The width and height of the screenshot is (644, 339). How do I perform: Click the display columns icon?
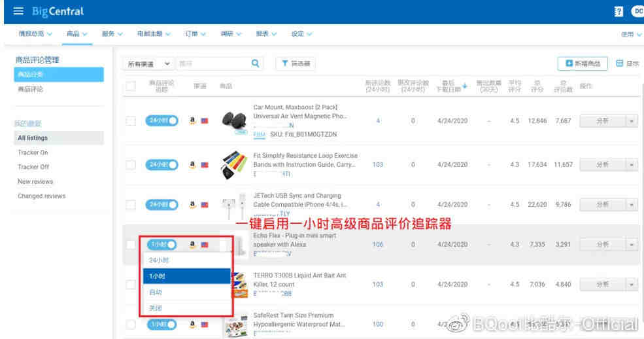coord(628,63)
